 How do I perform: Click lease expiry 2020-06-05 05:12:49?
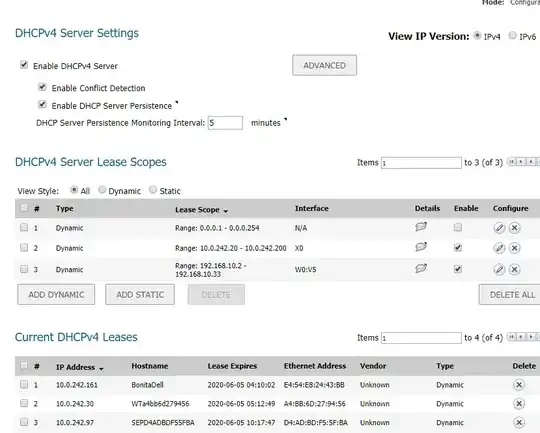coord(241,404)
